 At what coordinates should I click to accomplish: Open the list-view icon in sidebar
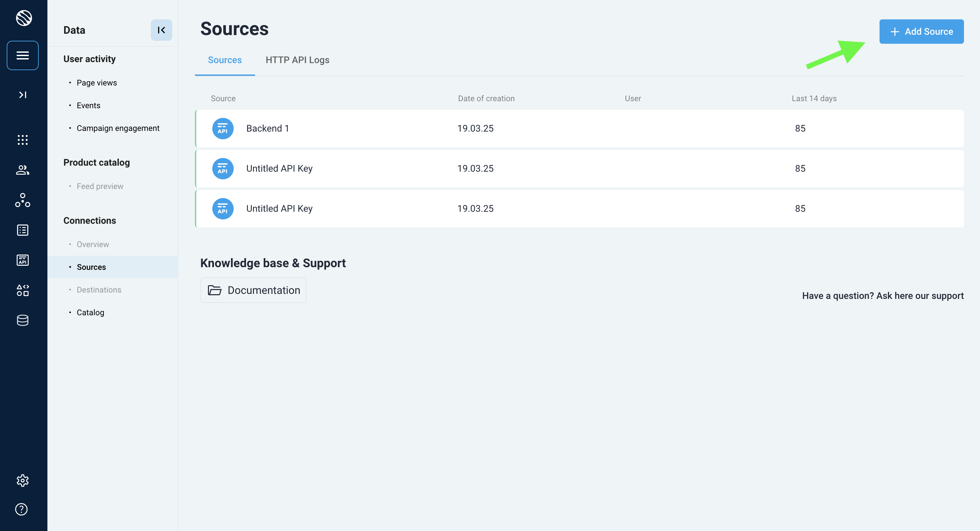pos(22,230)
